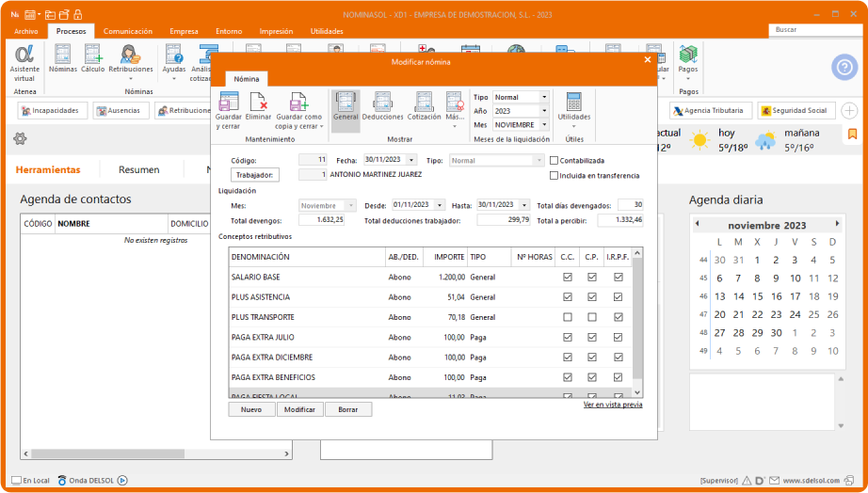The image size is (868, 493).
Task: Click the Eliminar nómina icon
Action: point(259,102)
